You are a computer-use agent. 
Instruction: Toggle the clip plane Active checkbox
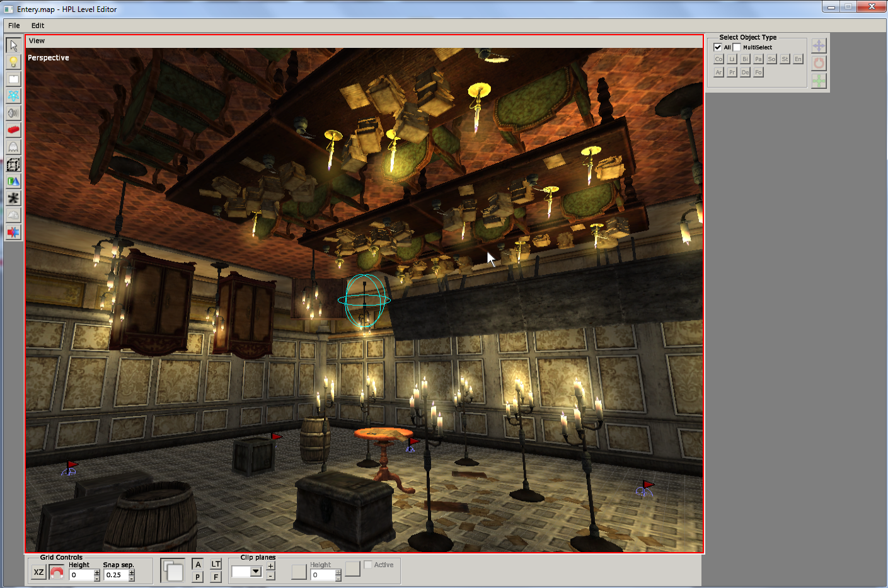pos(368,565)
